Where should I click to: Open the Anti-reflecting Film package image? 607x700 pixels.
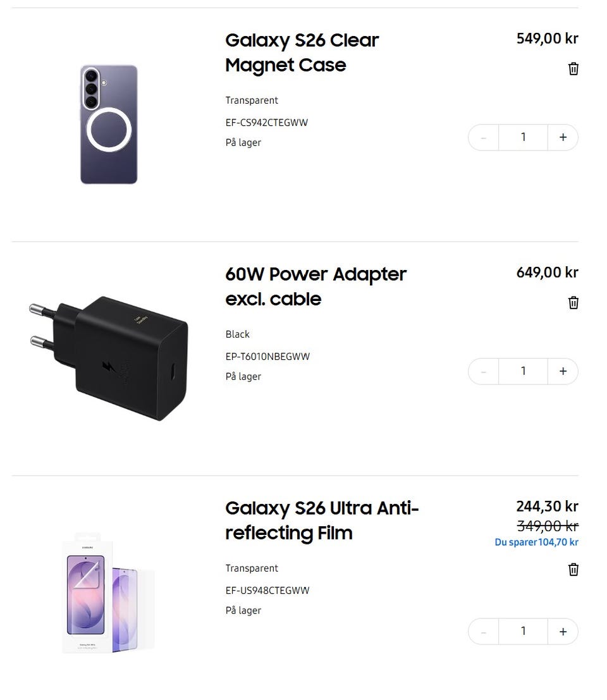click(109, 593)
